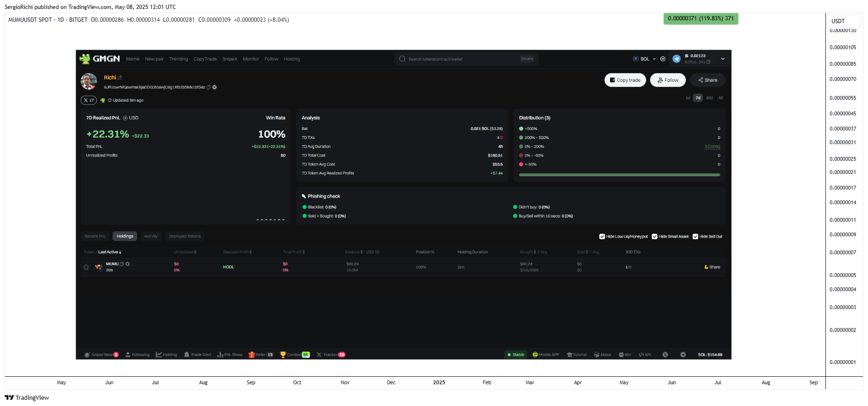The width and height of the screenshot is (868, 406).
Task: Focus the Search token/contract/wallet field
Action: coord(466,59)
